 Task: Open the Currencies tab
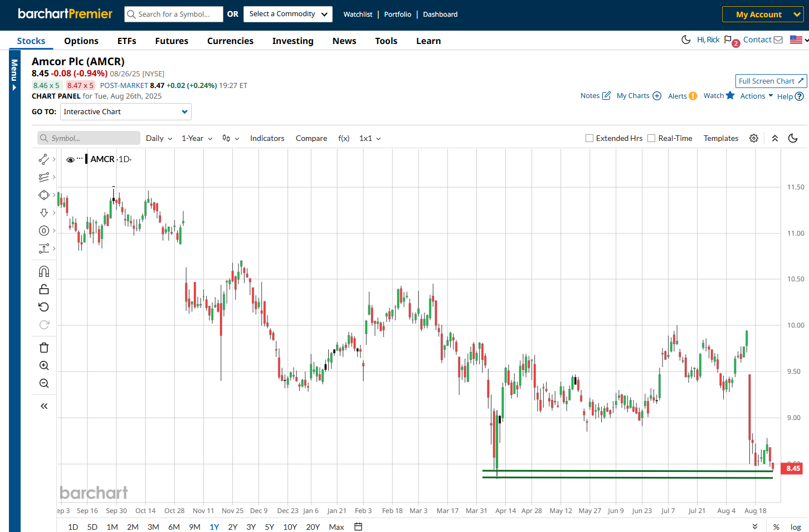click(x=230, y=41)
